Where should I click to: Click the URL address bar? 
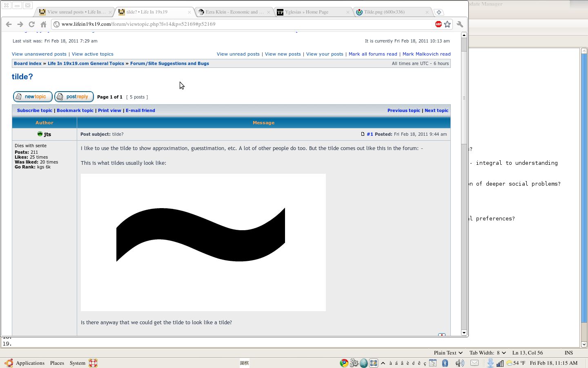(x=245, y=24)
